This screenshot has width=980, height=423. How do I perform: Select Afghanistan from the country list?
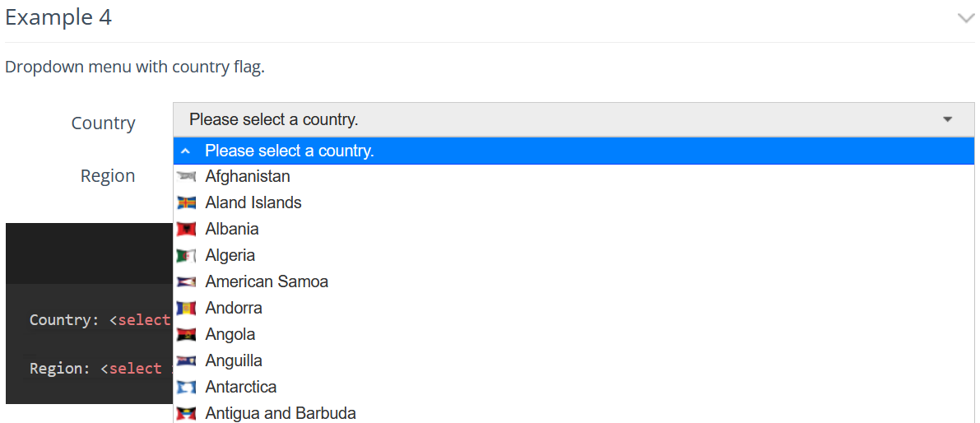(574, 177)
